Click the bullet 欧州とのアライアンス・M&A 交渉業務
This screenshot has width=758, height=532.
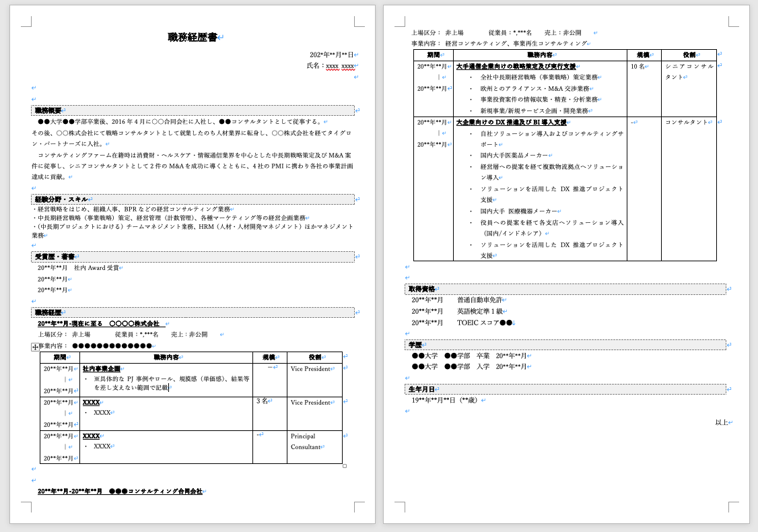click(535, 88)
